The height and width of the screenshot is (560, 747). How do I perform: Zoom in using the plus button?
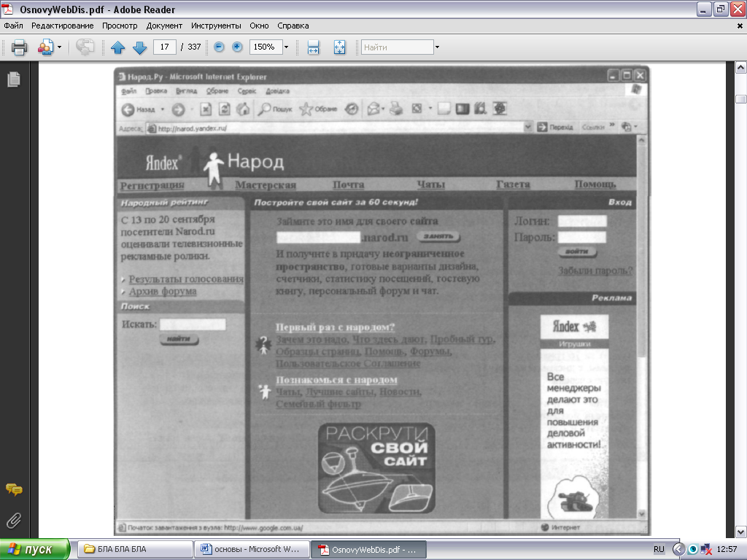[237, 47]
